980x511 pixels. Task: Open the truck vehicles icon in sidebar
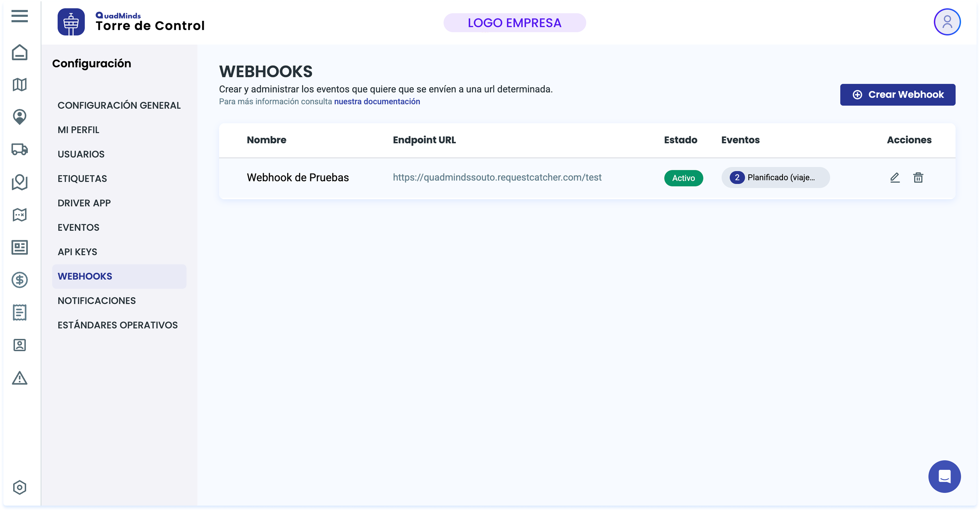(19, 149)
